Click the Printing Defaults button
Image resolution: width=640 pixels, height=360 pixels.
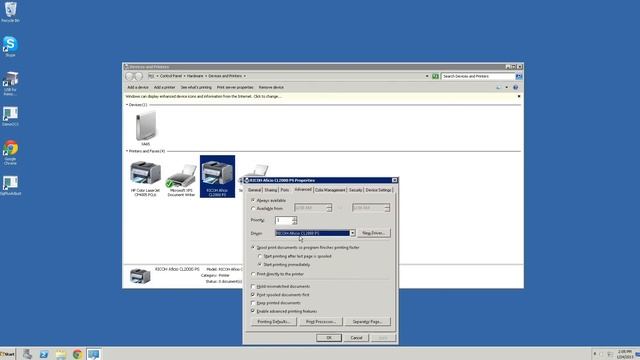pos(274,322)
